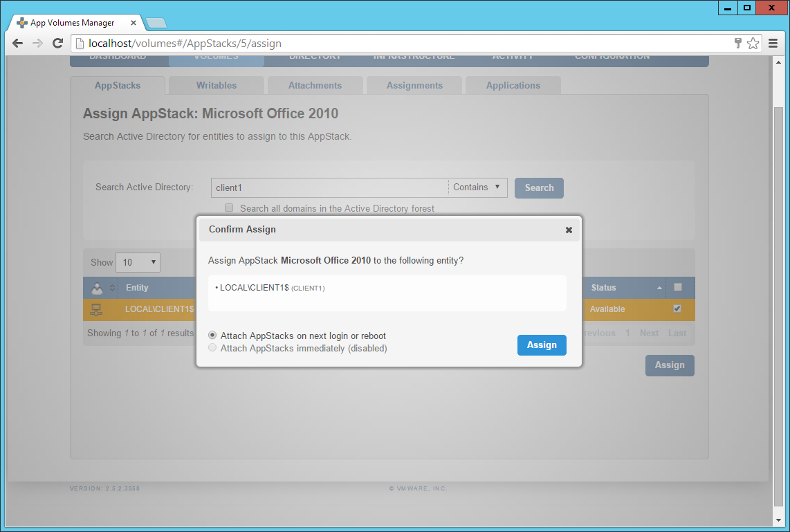Screen dimensions: 790x532
Task: Select Attach AppStacks on next login or reboot
Action: [x=212, y=336]
